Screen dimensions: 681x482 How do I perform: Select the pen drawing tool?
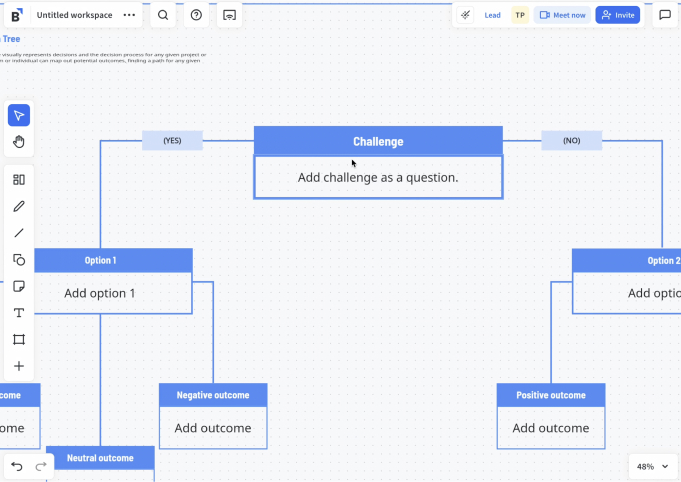pyautogui.click(x=18, y=206)
